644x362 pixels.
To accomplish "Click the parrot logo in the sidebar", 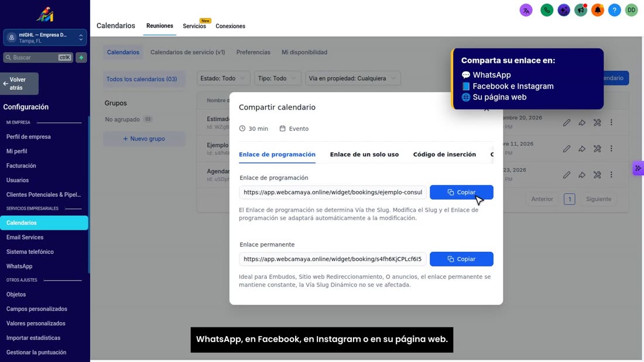I will (44, 15).
